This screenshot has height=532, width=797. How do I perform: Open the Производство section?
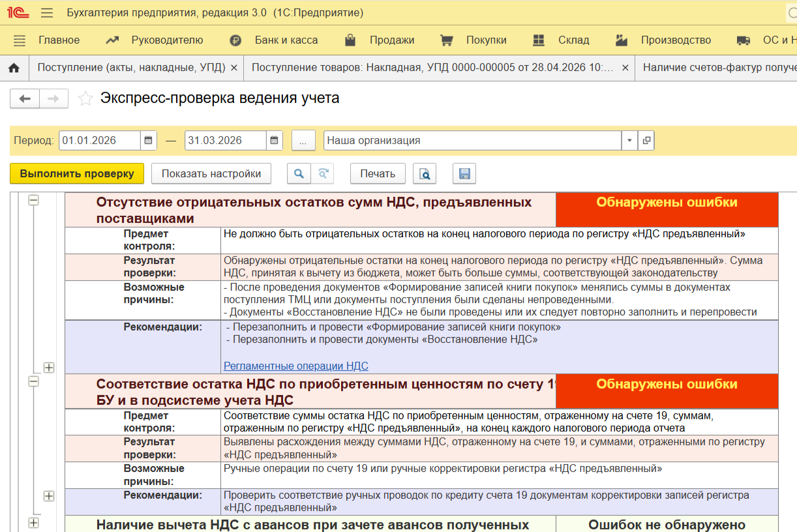(676, 40)
